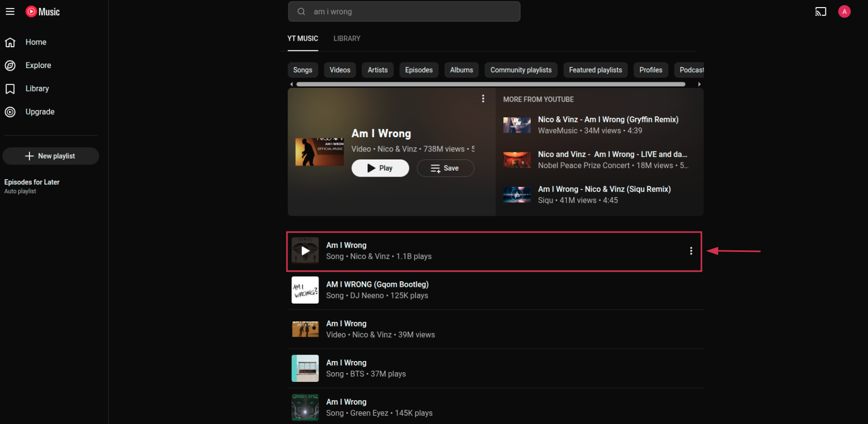Open three-dot menu on Am I Wrong top result card
This screenshot has width=868, height=424.
483,99
